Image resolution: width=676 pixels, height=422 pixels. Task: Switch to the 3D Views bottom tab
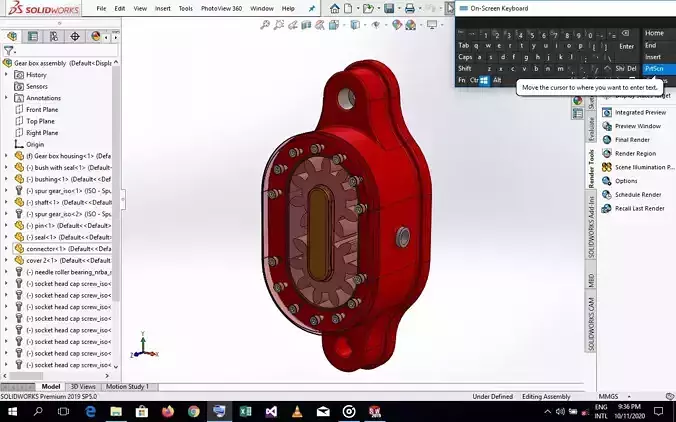coord(83,387)
